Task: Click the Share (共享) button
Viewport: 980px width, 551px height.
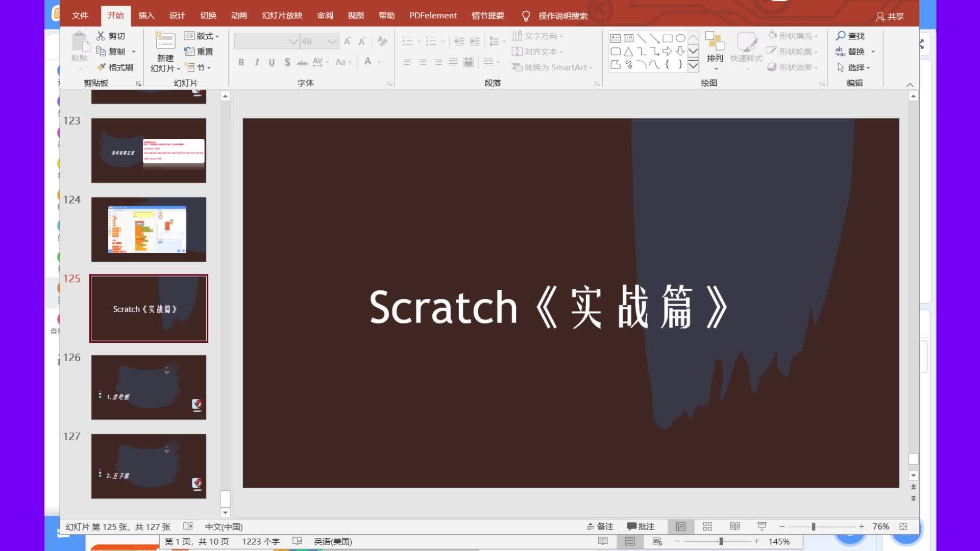Action: tap(890, 16)
